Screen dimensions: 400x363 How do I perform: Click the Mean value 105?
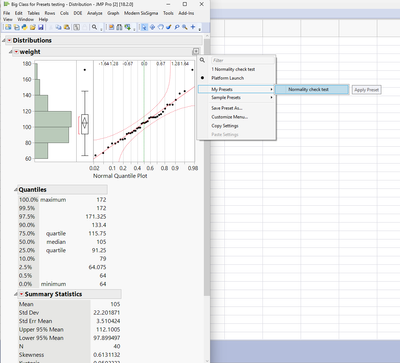click(115, 304)
